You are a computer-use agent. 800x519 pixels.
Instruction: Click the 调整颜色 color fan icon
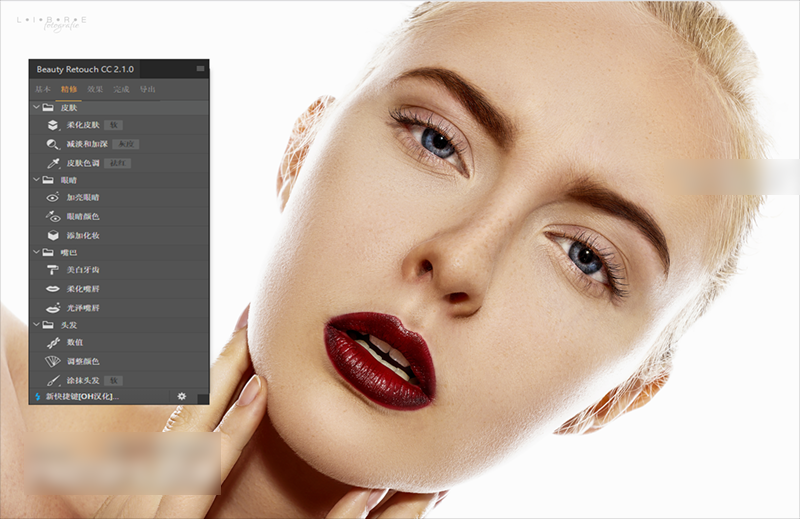coord(53,360)
